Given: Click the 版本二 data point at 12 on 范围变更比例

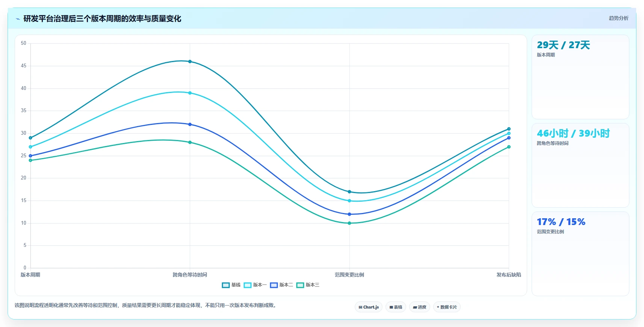Looking at the screenshot, I should click(349, 214).
